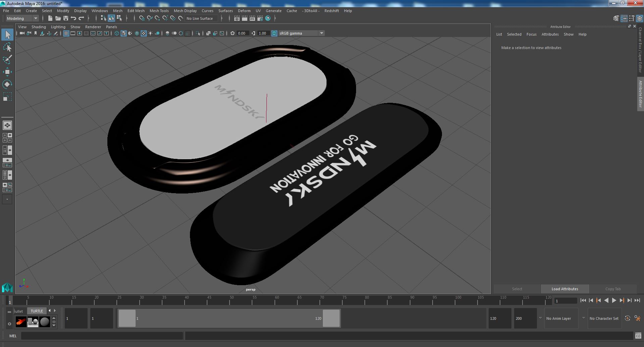Open the shelf options gear menu
This screenshot has height=347, width=644.
click(x=9, y=324)
